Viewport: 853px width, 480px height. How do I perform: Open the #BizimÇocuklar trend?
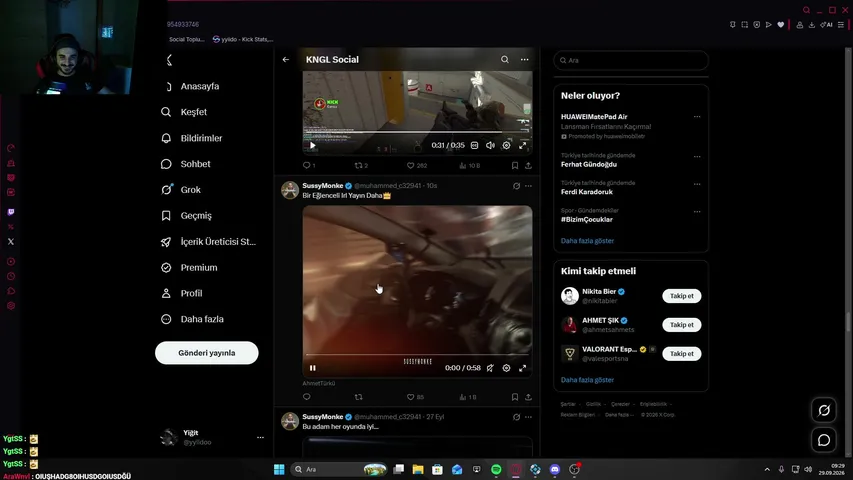point(586,219)
